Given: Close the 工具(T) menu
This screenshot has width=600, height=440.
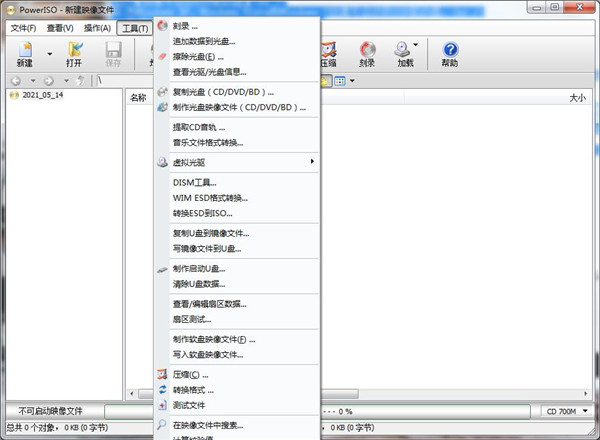Looking at the screenshot, I should pos(135,28).
